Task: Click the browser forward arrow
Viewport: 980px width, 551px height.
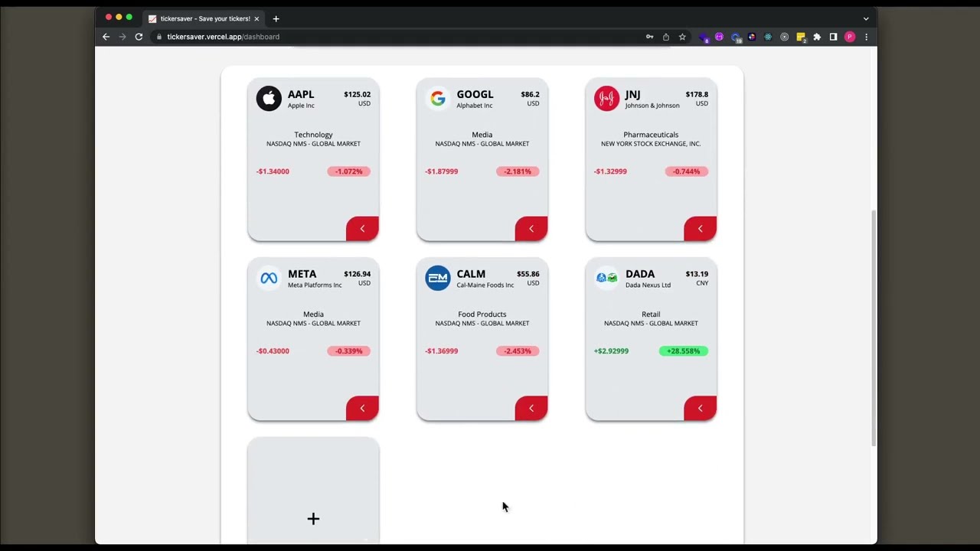Action: pos(122,37)
